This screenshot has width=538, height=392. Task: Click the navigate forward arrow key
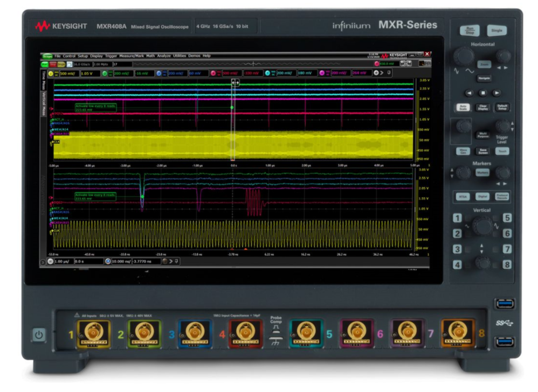point(496,93)
